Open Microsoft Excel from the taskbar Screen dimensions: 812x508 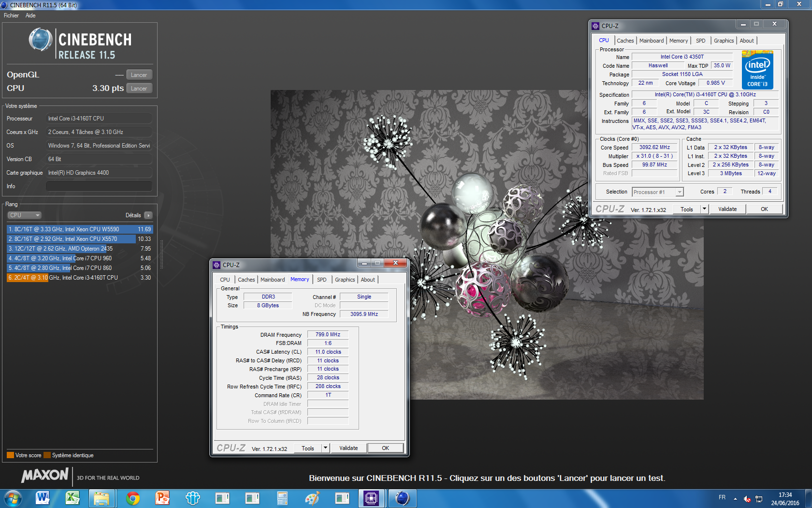coord(72,498)
